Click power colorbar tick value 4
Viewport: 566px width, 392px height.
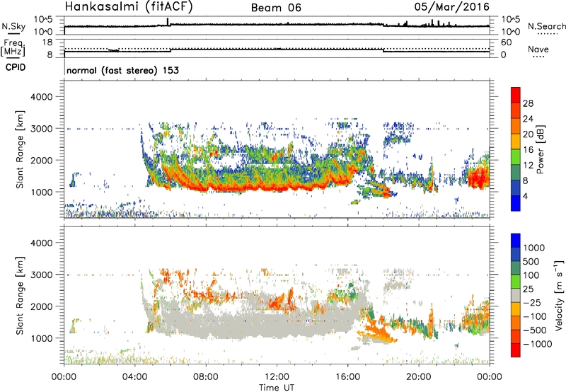tap(525, 196)
